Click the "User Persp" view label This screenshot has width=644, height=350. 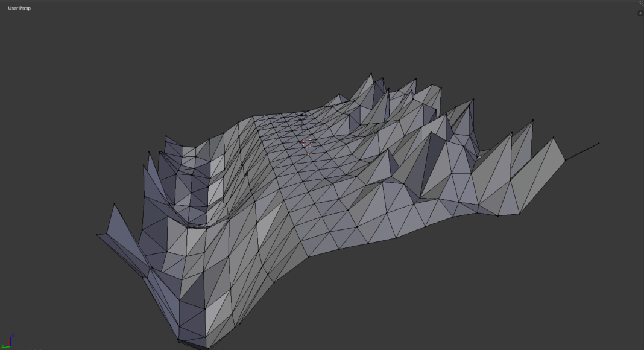point(19,8)
